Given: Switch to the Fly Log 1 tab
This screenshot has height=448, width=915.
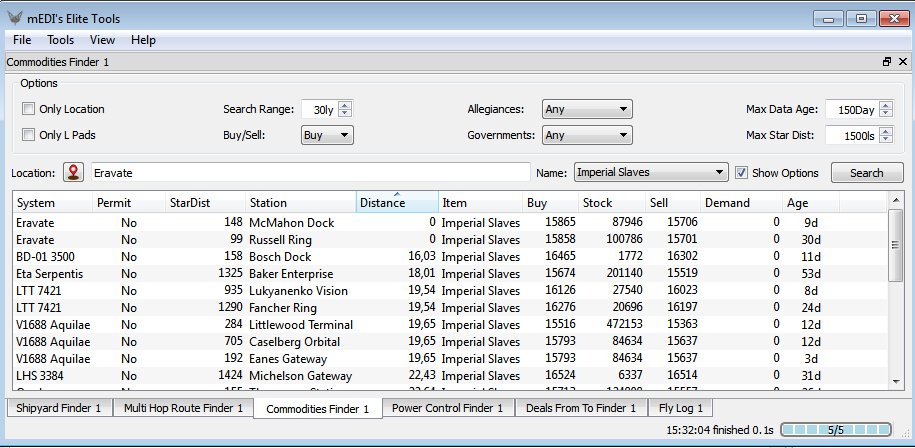Looking at the screenshot, I should click(680, 408).
